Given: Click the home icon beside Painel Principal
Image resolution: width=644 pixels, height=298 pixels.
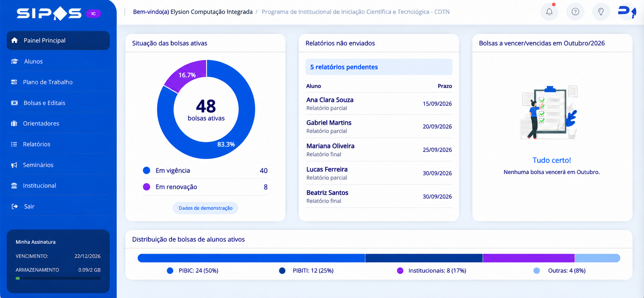Looking at the screenshot, I should 14,41.
